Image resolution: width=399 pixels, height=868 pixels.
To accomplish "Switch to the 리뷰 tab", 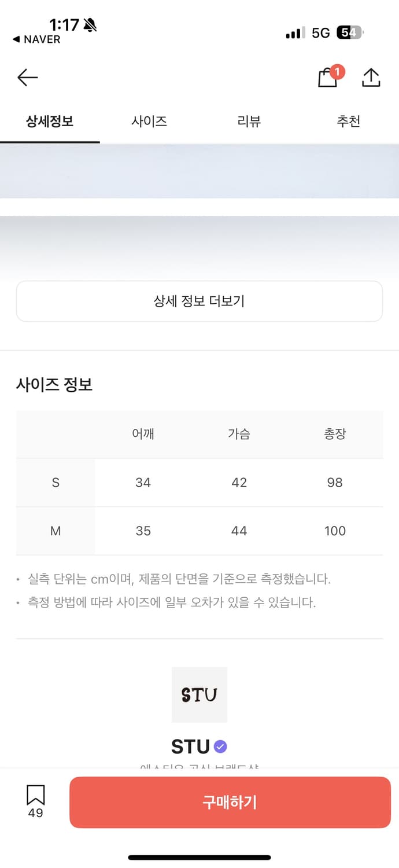I will (249, 121).
